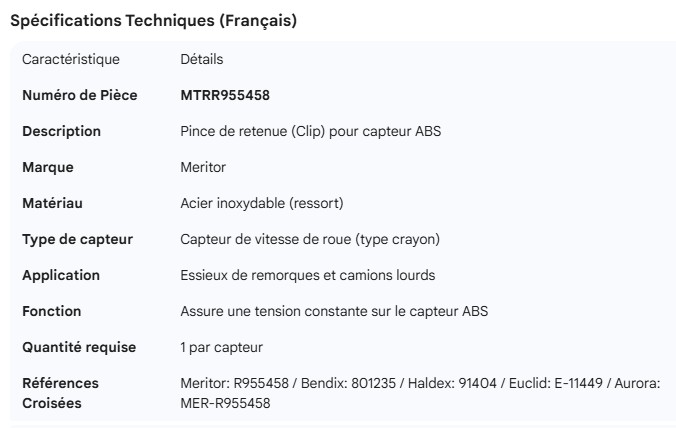Click the Détails column header
This screenshot has width=676, height=428.
point(202,60)
